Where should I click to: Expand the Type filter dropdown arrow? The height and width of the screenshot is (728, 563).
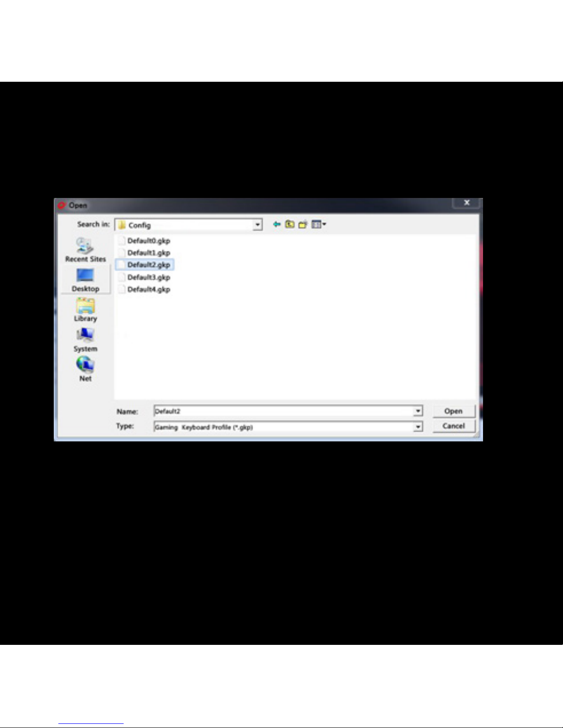418,427
